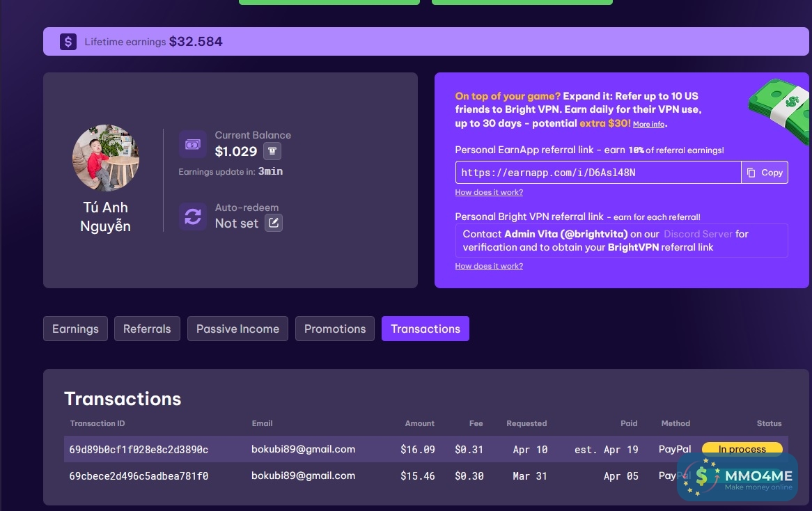The height and width of the screenshot is (511, 812).
Task: Click the Method column header
Action: pyautogui.click(x=676, y=423)
